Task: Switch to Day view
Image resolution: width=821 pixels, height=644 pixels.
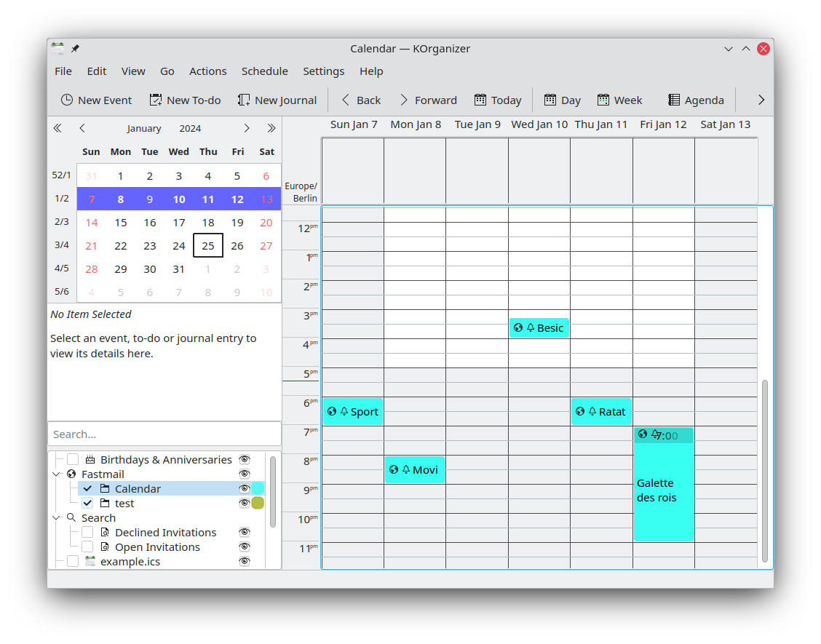Action: click(x=561, y=100)
